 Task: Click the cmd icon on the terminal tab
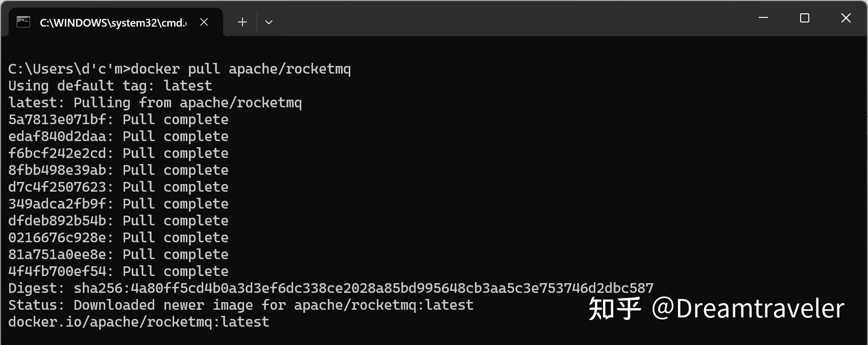pyautogui.click(x=22, y=21)
